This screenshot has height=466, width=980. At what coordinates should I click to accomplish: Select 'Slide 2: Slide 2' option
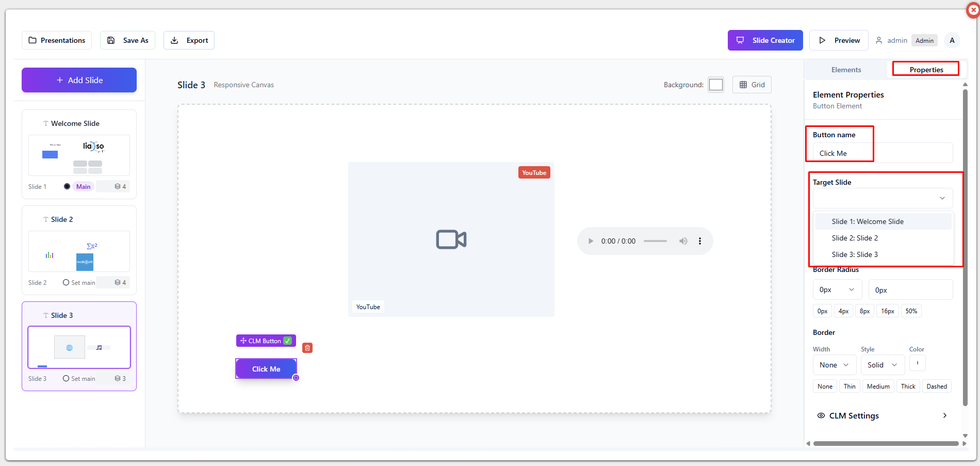pos(855,238)
